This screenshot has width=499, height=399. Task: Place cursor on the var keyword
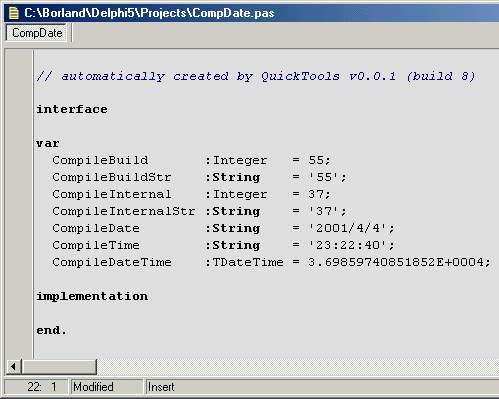click(x=48, y=144)
